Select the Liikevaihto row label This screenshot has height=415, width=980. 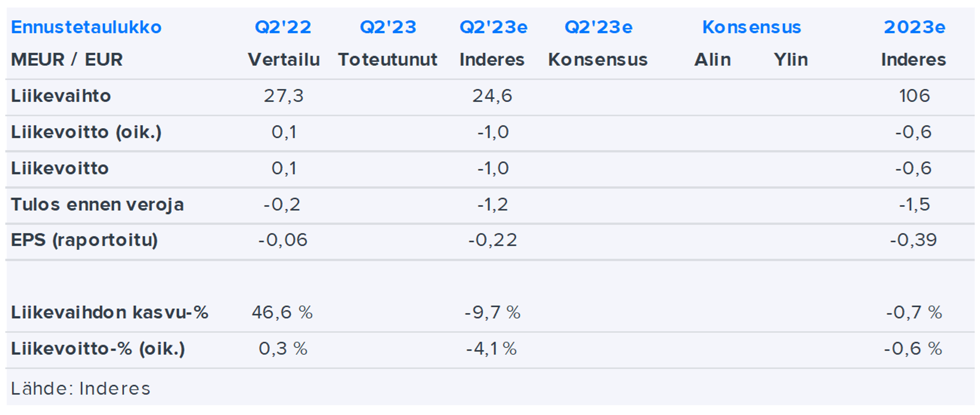(61, 96)
